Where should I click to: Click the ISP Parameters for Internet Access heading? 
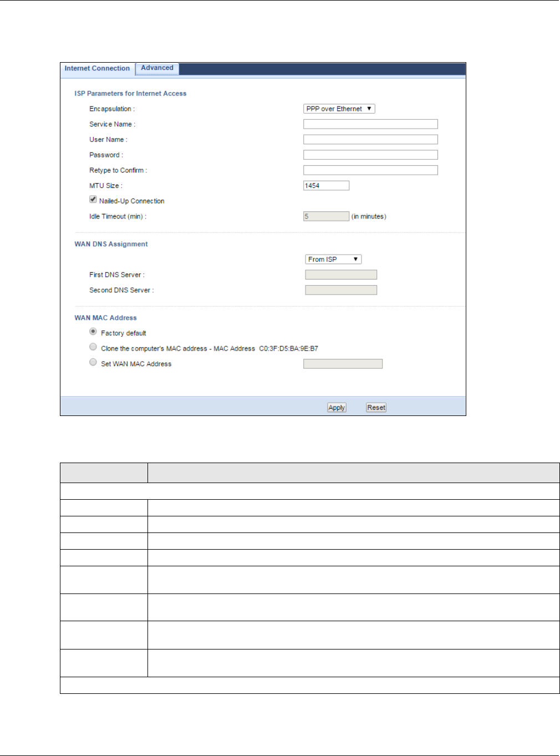pyautogui.click(x=130, y=94)
